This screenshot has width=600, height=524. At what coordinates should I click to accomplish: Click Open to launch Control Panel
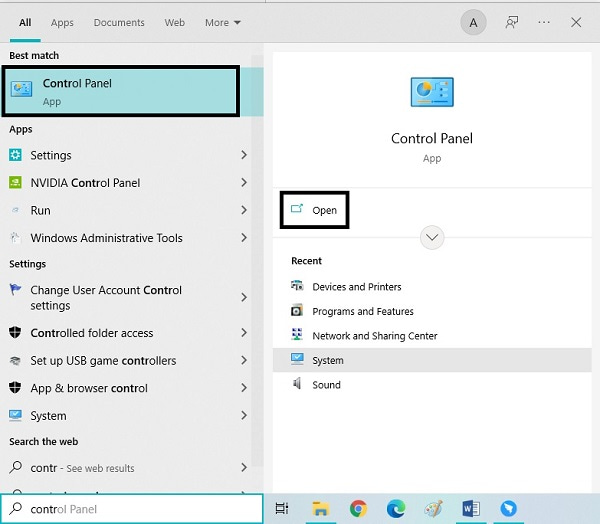[314, 210]
